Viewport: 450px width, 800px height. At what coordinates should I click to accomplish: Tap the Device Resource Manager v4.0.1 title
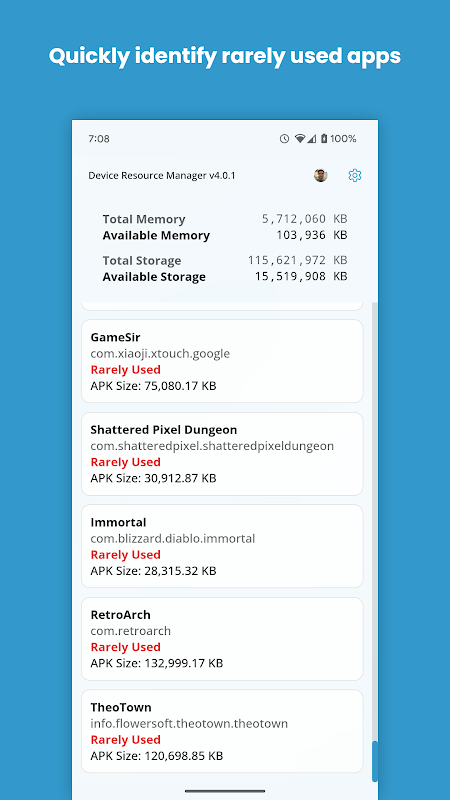tap(162, 176)
